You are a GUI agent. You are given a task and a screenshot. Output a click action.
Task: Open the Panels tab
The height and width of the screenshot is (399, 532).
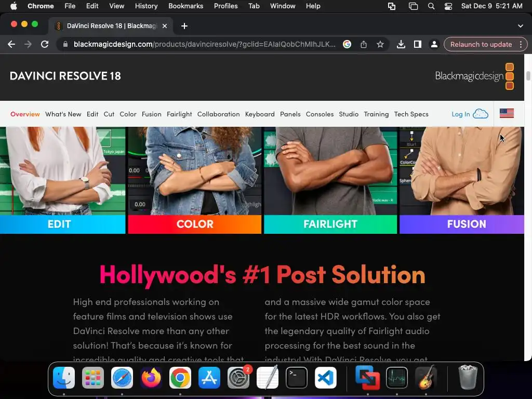click(x=290, y=114)
